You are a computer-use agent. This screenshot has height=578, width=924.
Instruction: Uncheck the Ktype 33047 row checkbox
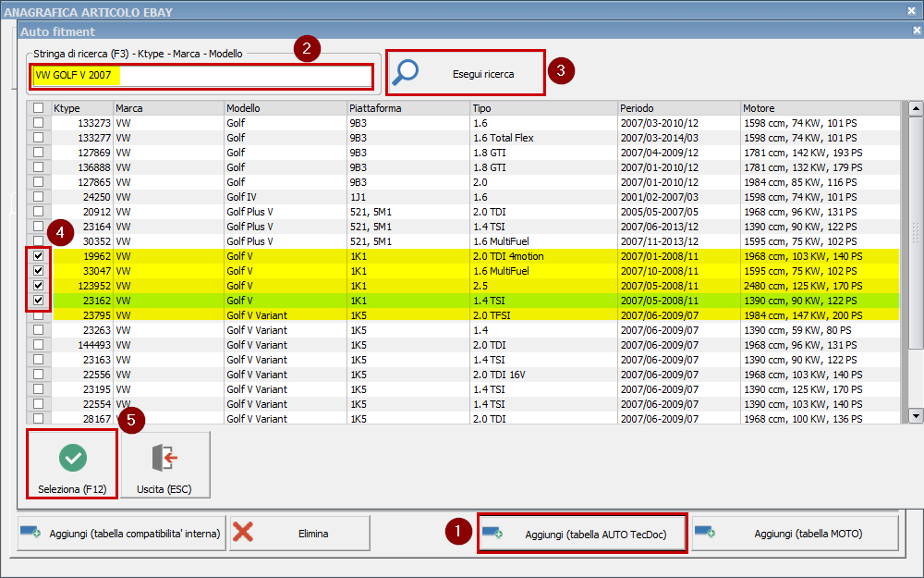[x=38, y=271]
